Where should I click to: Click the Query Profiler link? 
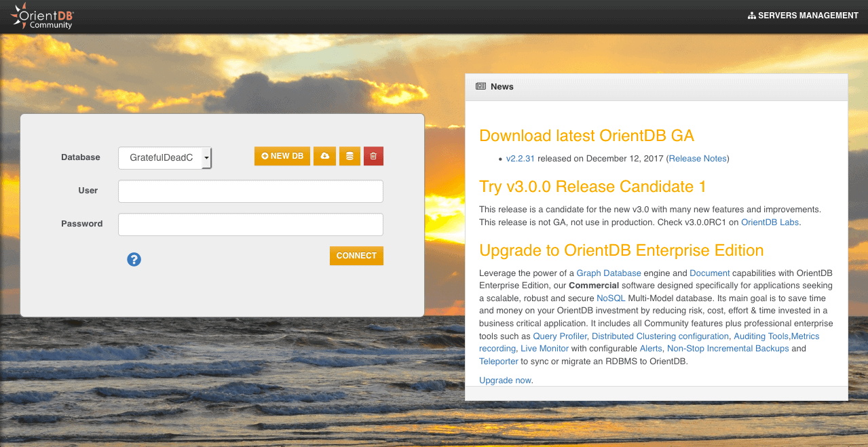(x=560, y=336)
